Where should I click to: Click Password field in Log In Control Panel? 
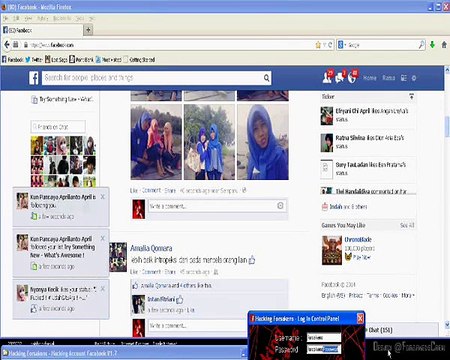(x=324, y=349)
